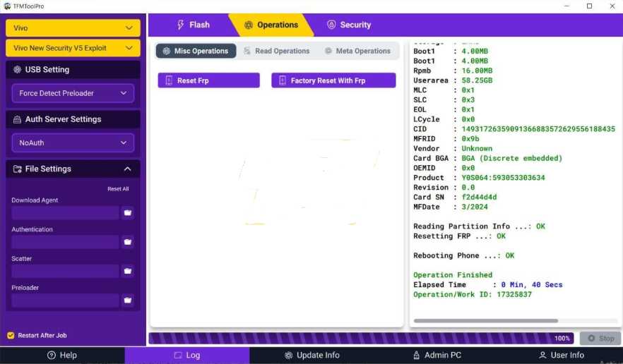The height and width of the screenshot is (364, 623).
Task: Select the Read Operations sub-tab
Action: point(276,51)
